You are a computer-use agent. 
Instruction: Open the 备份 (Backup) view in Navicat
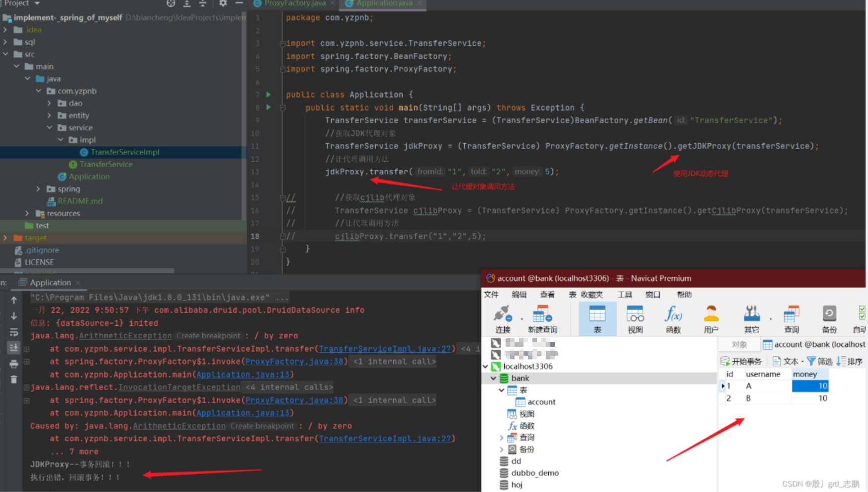829,318
